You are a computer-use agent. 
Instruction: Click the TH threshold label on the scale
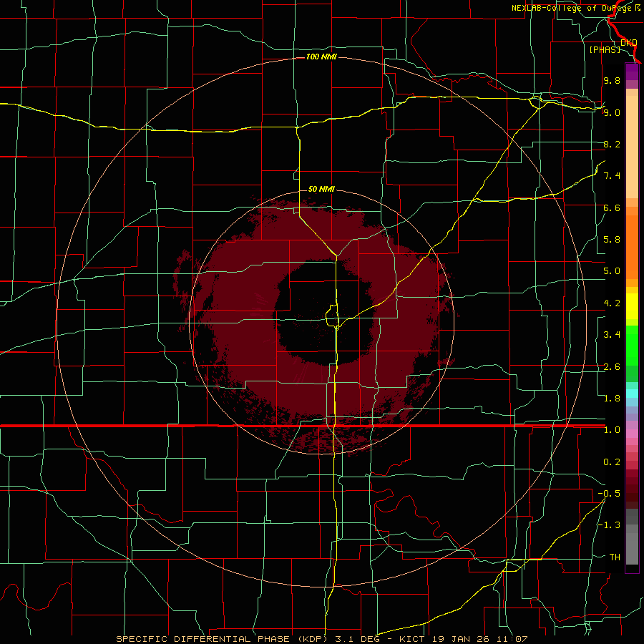click(615, 557)
